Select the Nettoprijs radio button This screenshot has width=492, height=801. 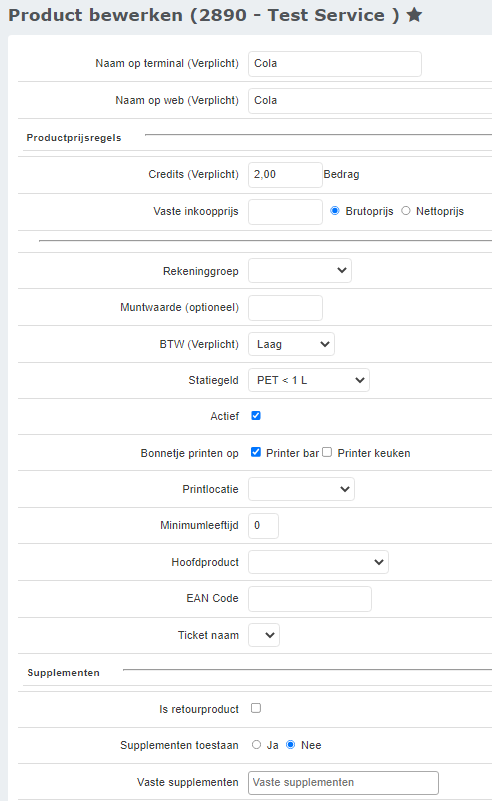406,210
